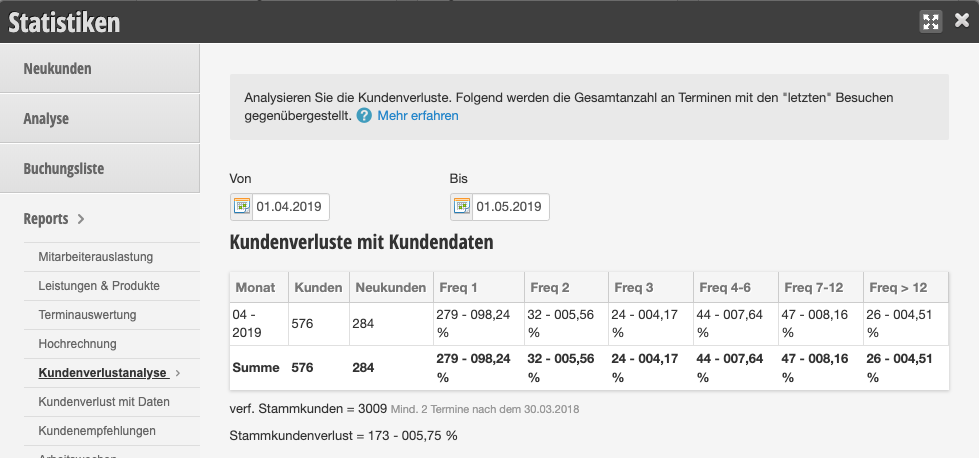Image resolution: width=979 pixels, height=458 pixels.
Task: Open the Kundenempfehlungen report
Action: click(96, 431)
